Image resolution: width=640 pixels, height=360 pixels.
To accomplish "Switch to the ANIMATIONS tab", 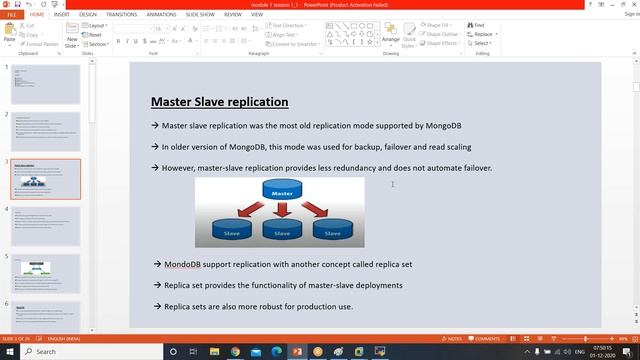I will (161, 14).
